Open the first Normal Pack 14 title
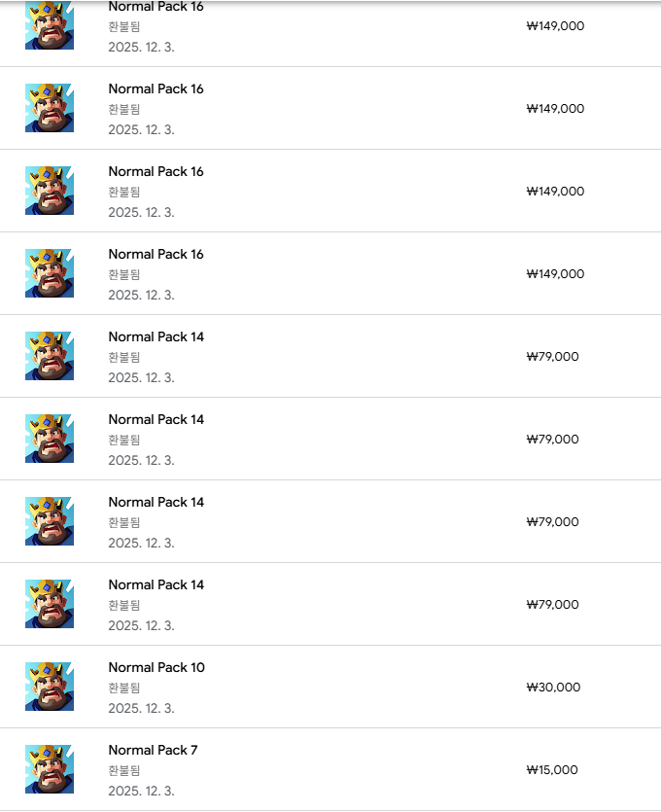The image size is (661, 812). pos(157,336)
